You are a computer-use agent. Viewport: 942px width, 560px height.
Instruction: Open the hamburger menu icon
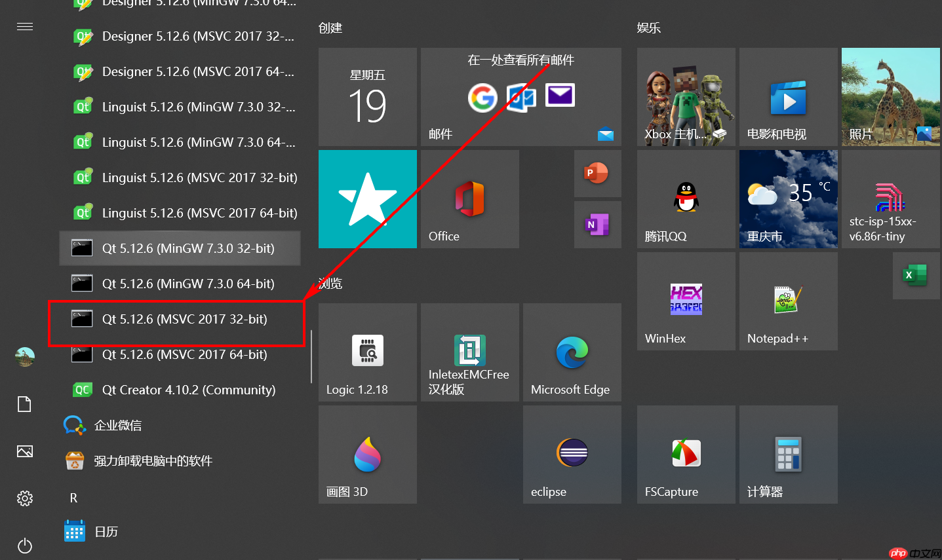(x=25, y=27)
